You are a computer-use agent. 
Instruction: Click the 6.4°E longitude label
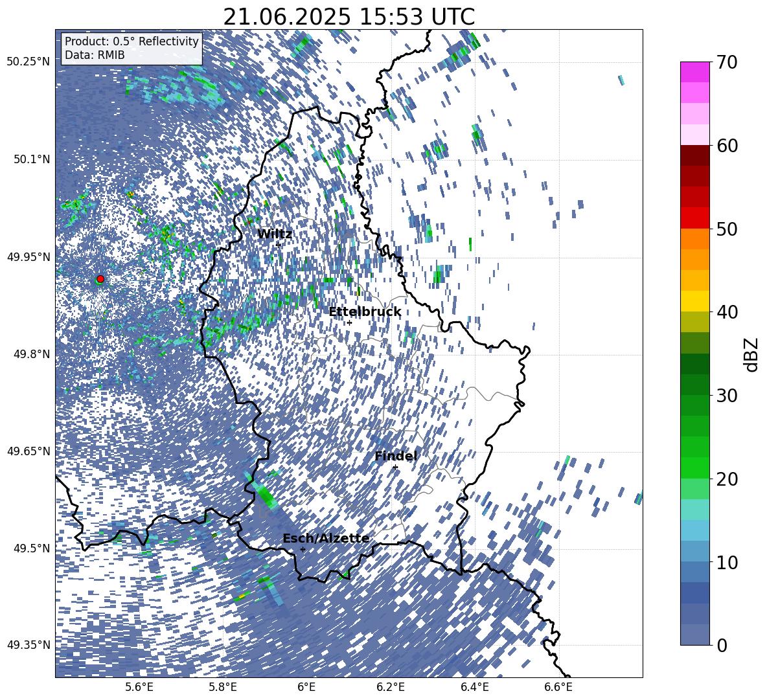[475, 688]
